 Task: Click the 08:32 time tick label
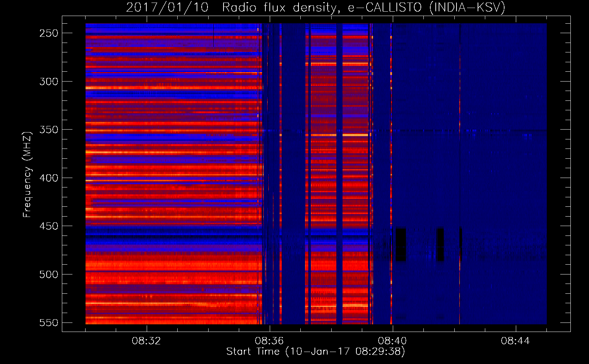(x=146, y=341)
